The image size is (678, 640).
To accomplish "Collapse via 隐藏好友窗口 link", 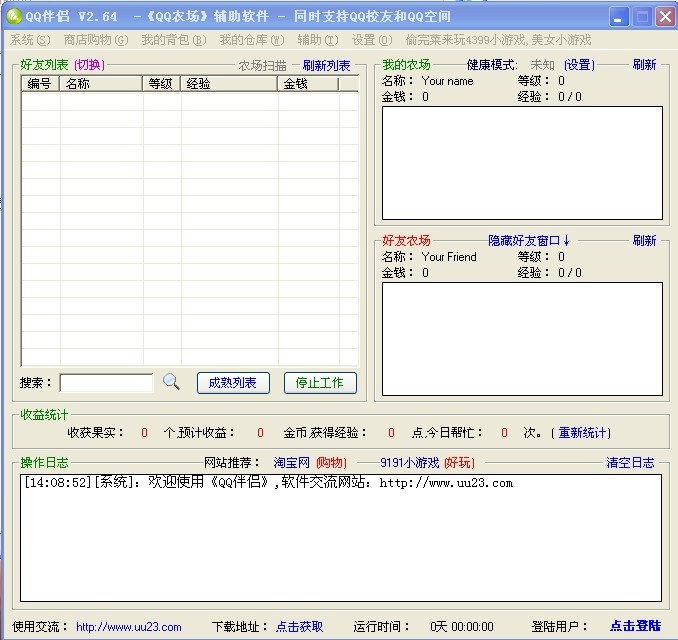I will tap(529, 240).
